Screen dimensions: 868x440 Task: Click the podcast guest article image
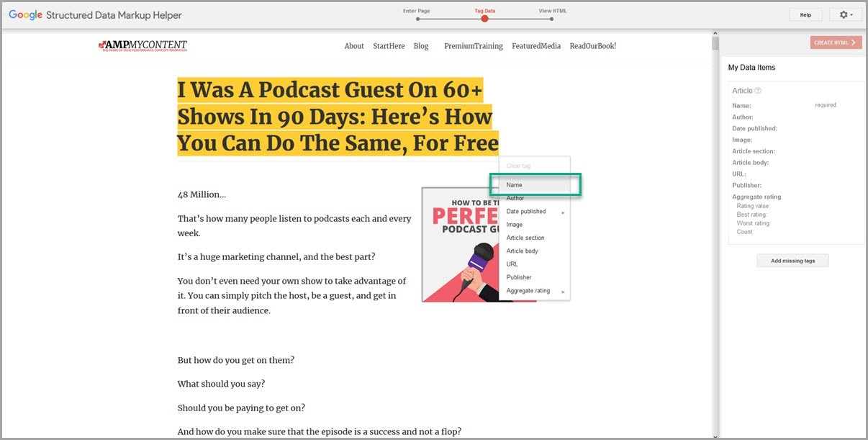pyautogui.click(x=457, y=245)
